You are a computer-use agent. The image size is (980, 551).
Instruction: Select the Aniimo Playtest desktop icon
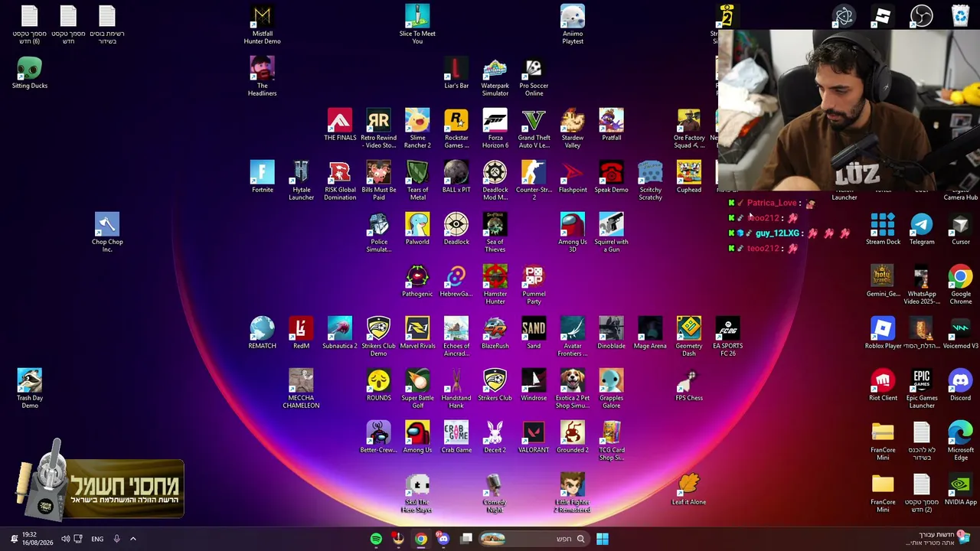573,24
